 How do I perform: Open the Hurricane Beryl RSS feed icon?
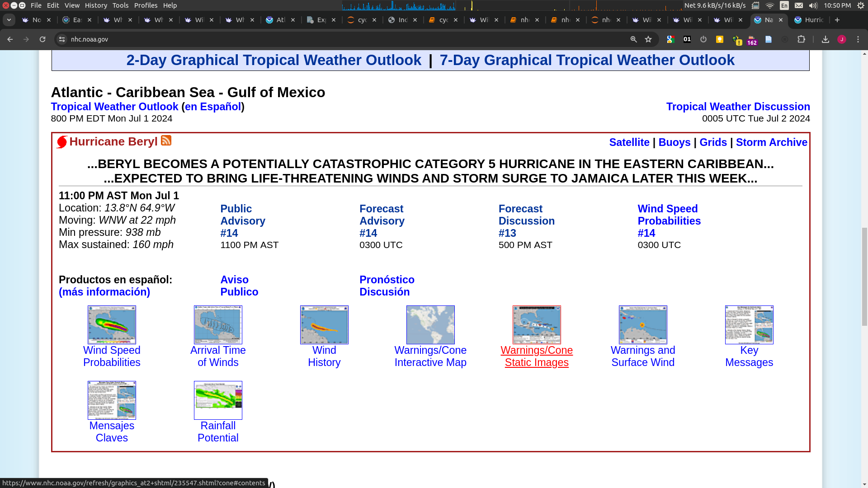pyautogui.click(x=166, y=141)
